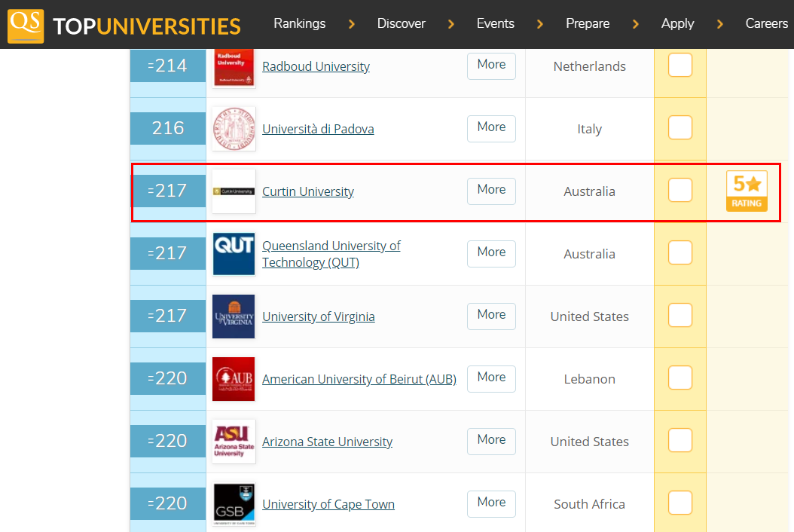Open the Università di Padova seal logo

pyautogui.click(x=234, y=129)
